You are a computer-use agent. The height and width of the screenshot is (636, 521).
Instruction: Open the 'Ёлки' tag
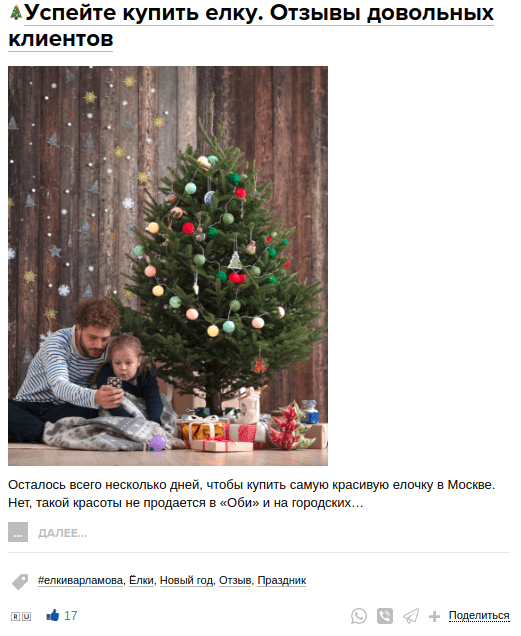pyautogui.click(x=141, y=580)
